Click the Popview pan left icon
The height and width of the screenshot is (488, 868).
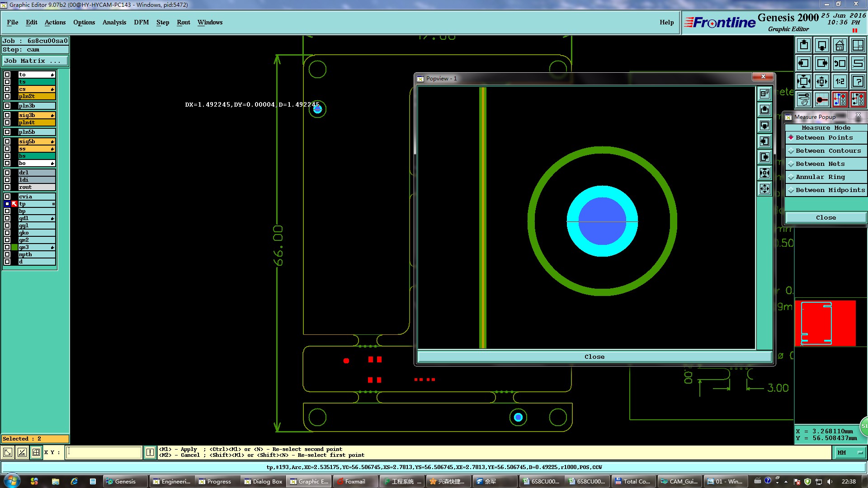[x=764, y=141]
